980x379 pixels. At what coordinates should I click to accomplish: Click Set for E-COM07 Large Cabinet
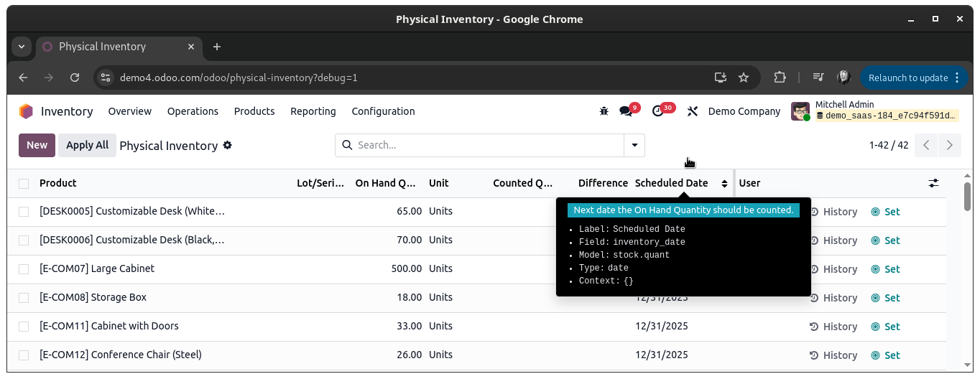885,269
